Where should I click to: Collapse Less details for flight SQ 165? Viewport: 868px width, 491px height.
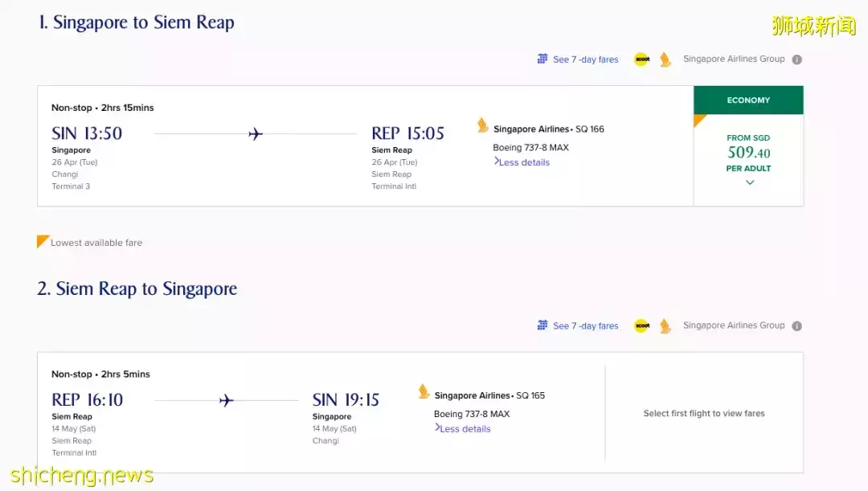pyautogui.click(x=464, y=428)
